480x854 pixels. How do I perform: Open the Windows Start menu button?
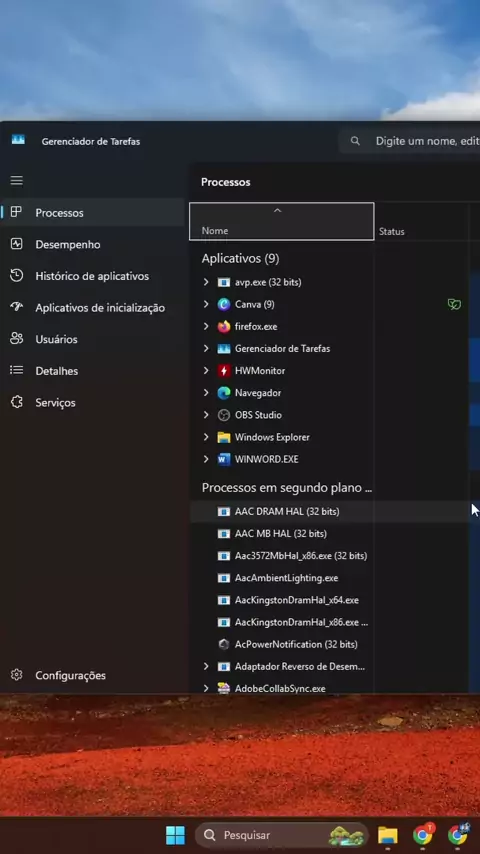(x=175, y=835)
